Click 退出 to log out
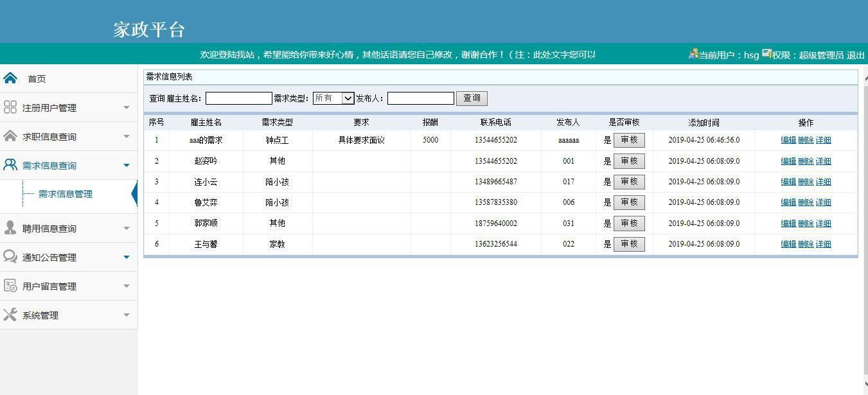This screenshot has height=395, width=868. pyautogui.click(x=855, y=55)
